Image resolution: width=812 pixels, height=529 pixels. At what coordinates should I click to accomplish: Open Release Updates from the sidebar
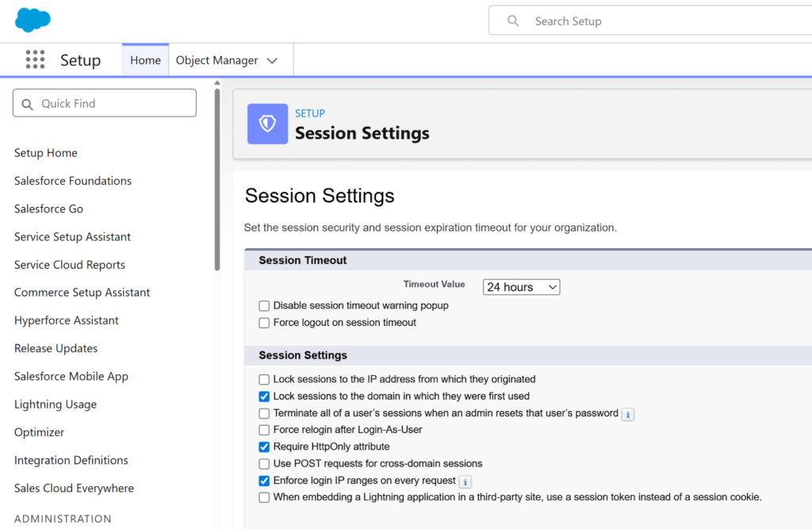point(56,348)
